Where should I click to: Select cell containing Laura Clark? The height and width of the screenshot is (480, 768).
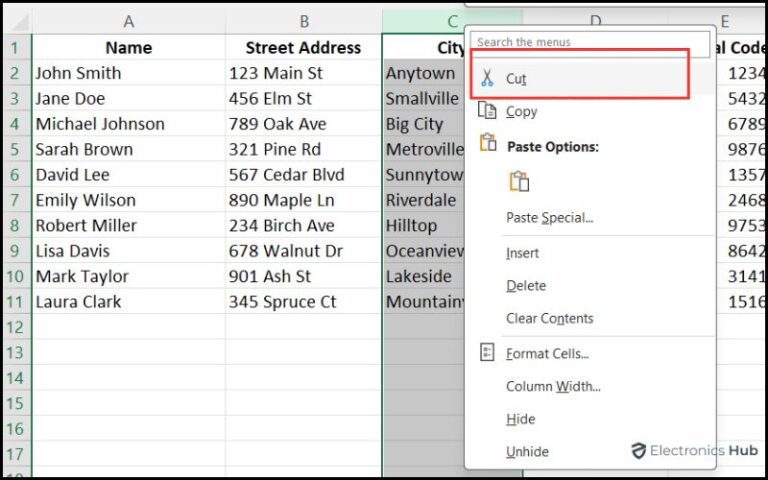point(128,302)
